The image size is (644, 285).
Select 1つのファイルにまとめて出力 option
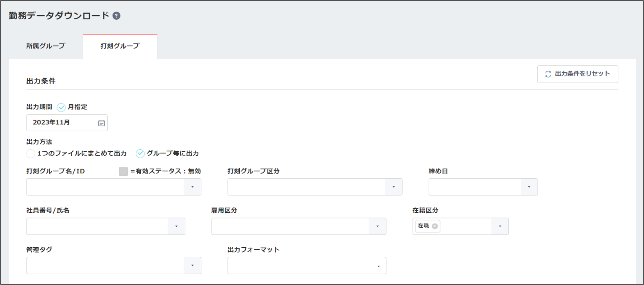click(31, 154)
